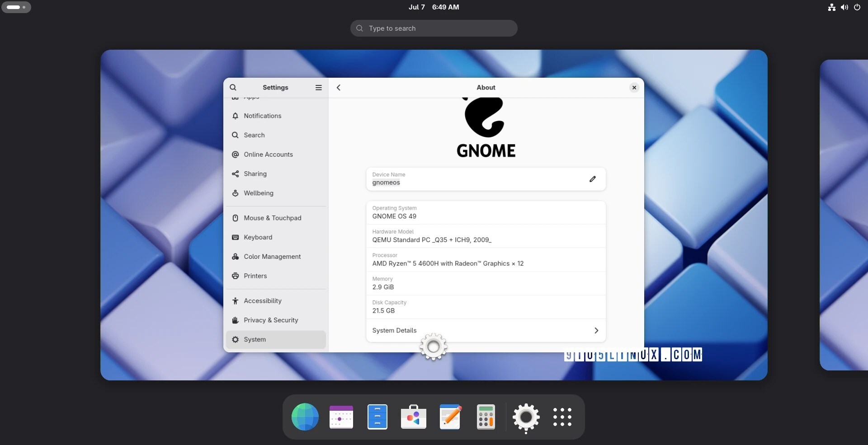868x445 pixels.
Task: Click the Notifications bell icon
Action: pos(235,116)
